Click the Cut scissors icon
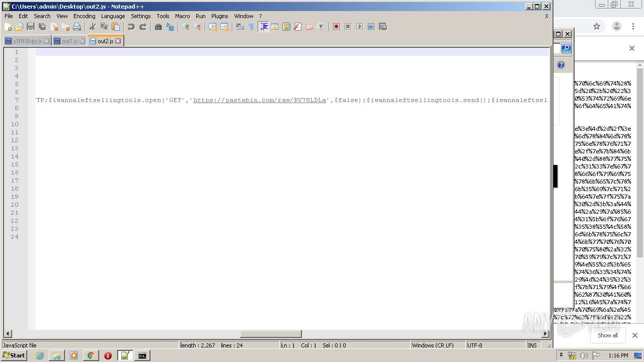644x362 pixels. coord(92,27)
